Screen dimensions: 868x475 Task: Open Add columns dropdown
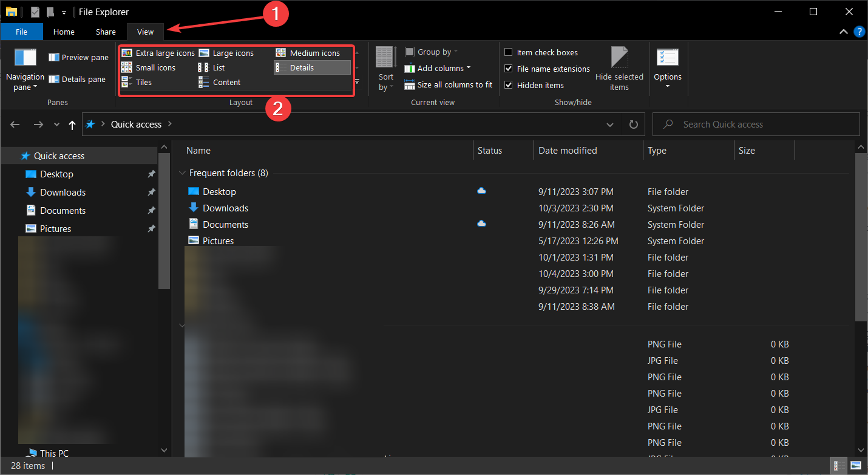click(x=437, y=69)
